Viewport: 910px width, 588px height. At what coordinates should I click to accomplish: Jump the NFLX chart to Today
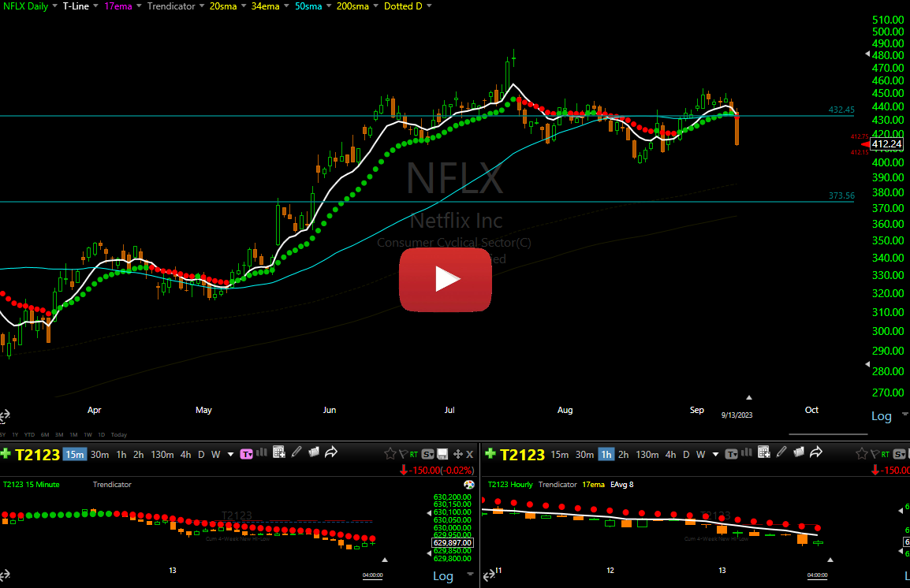119,434
